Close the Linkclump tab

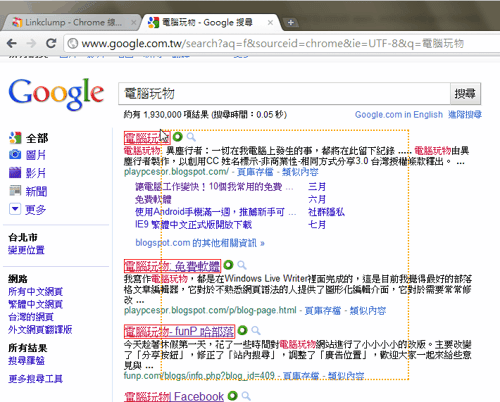(x=133, y=23)
